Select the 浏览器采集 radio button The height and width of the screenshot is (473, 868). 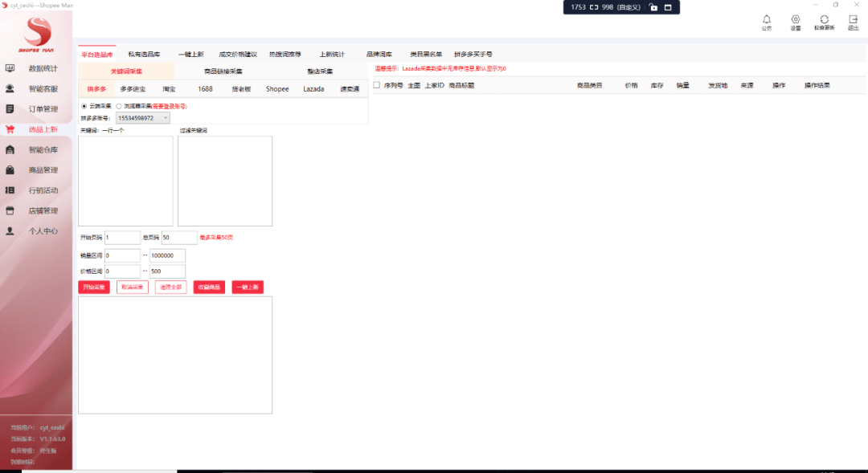[x=119, y=106]
